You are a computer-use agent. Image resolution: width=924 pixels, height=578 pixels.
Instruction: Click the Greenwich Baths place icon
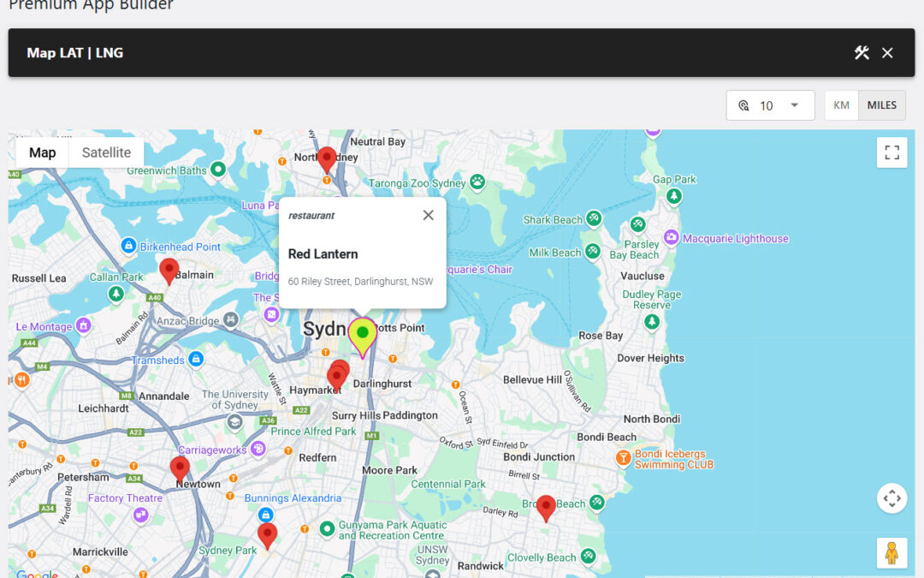click(x=218, y=170)
